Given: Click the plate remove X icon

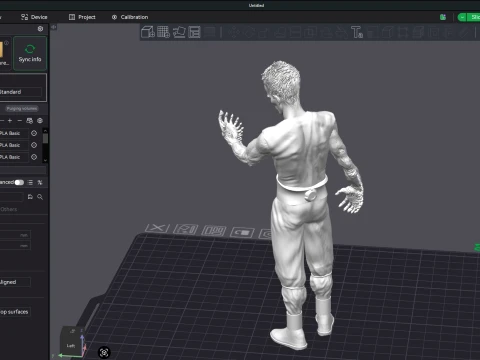Looking at the screenshot, I should (x=157, y=228).
